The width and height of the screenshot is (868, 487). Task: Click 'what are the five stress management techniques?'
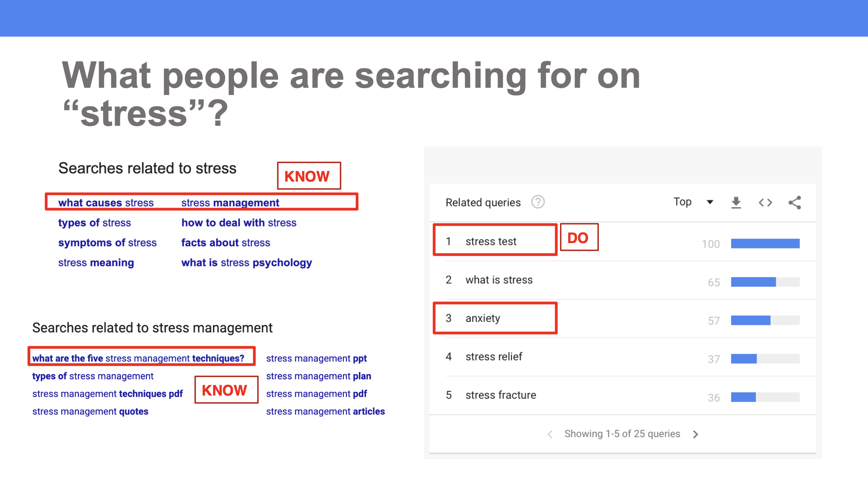click(x=138, y=358)
